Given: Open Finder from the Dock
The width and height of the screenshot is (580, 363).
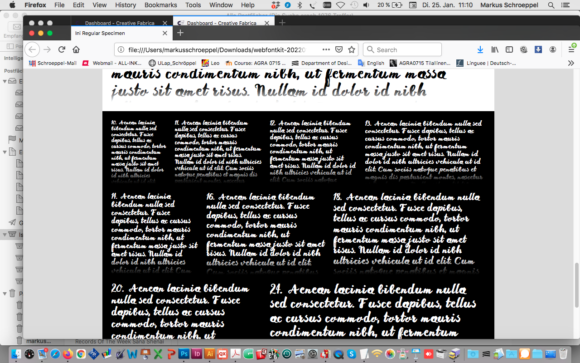Looking at the screenshot, I should pyautogui.click(x=16, y=354).
